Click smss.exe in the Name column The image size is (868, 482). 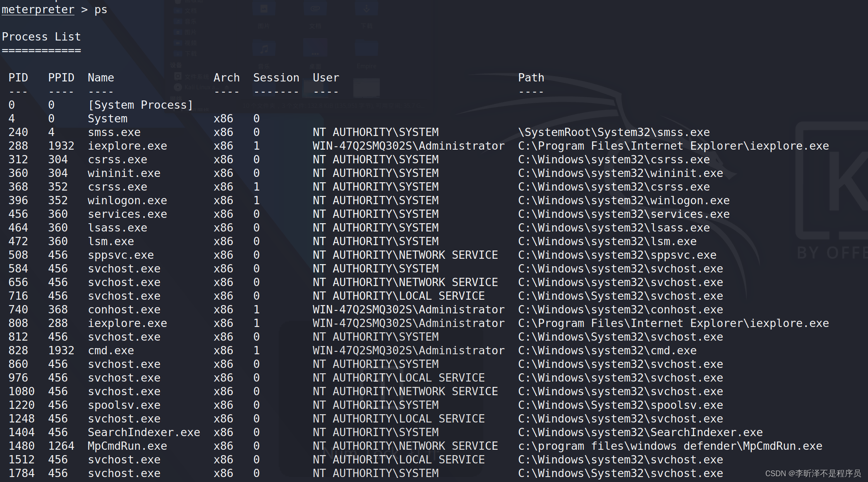pyautogui.click(x=114, y=132)
